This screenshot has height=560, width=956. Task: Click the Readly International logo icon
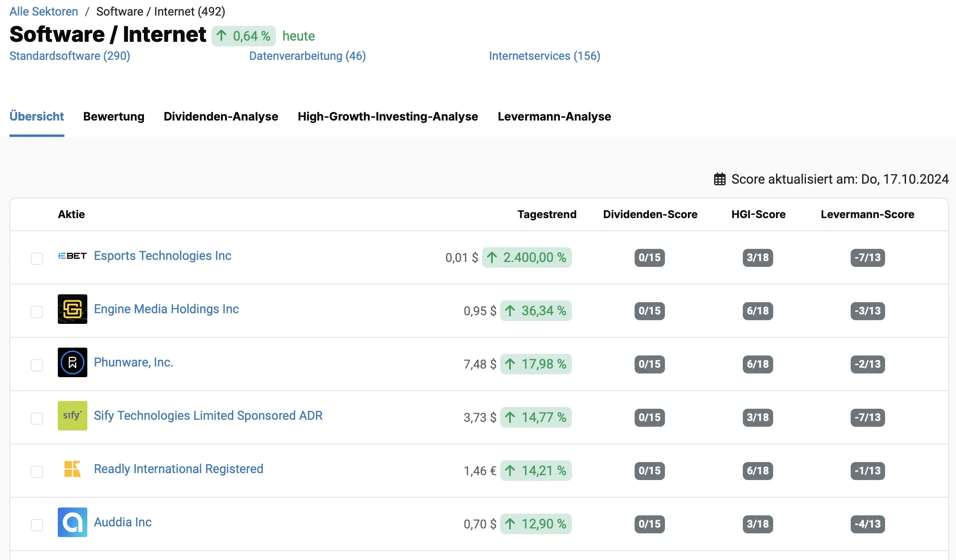(x=73, y=469)
